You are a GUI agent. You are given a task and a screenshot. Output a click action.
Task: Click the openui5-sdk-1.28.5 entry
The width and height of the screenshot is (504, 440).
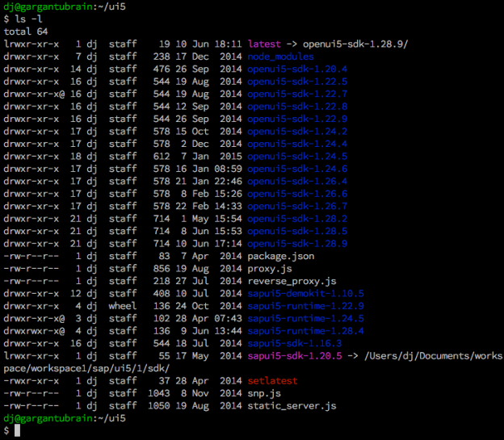click(x=297, y=231)
